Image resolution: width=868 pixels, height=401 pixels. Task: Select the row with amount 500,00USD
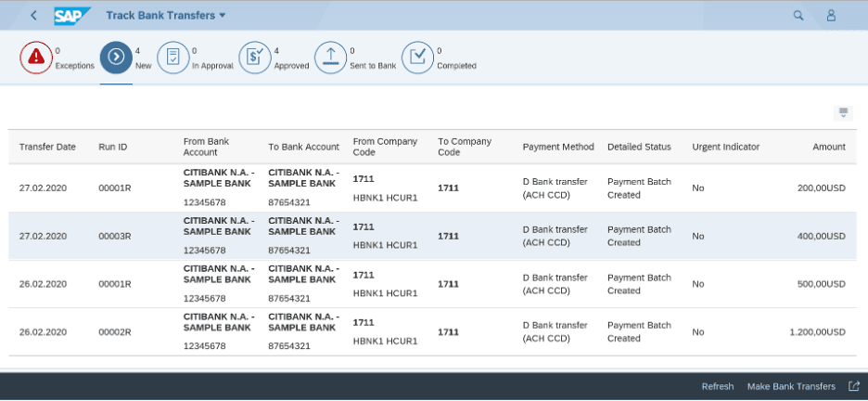[x=433, y=284]
